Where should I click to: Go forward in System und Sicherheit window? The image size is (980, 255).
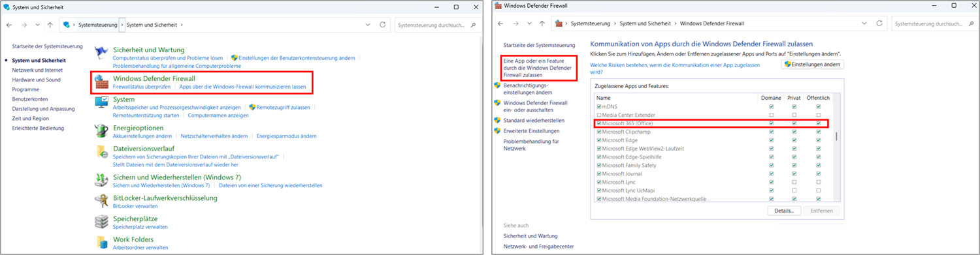pos(24,25)
